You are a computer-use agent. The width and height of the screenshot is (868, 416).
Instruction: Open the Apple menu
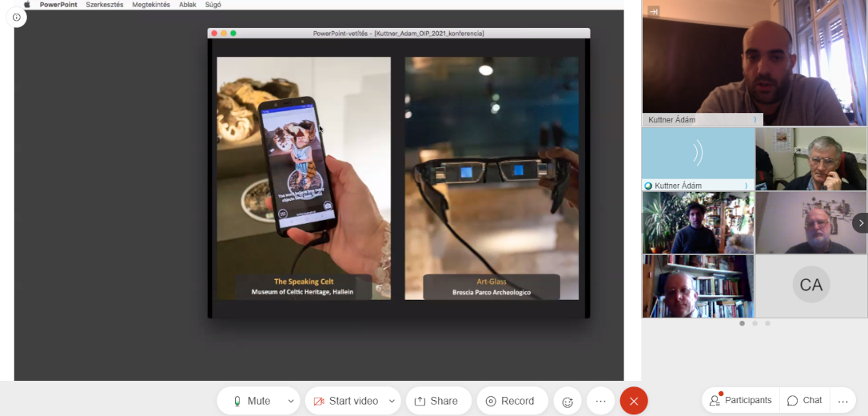tap(26, 5)
